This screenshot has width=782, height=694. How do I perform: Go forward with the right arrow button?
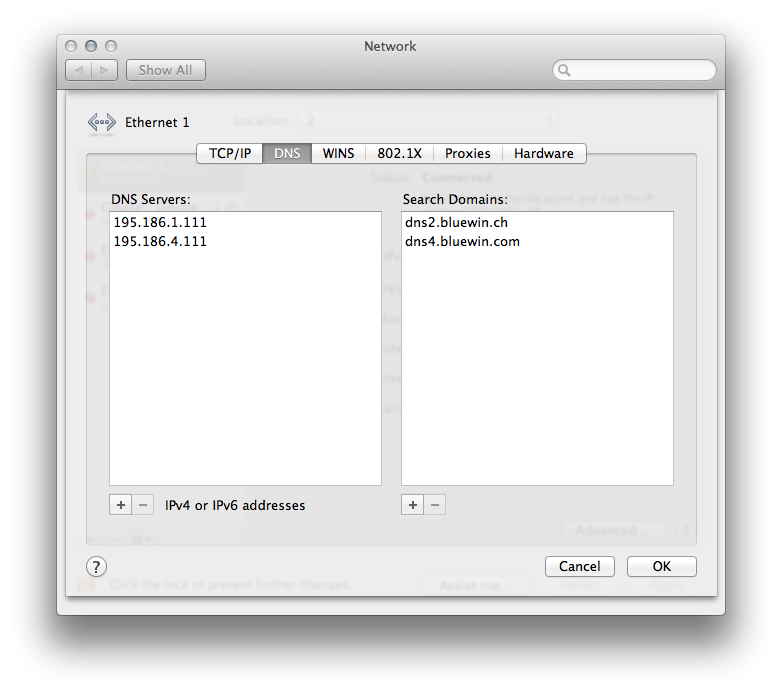click(x=105, y=70)
